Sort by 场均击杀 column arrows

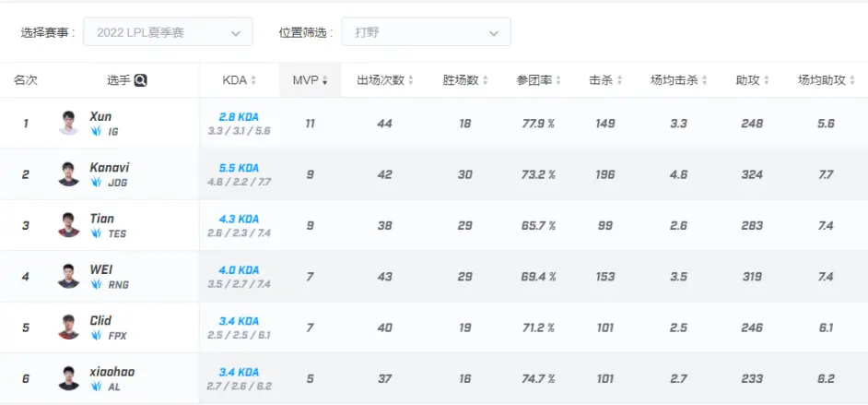pyautogui.click(x=704, y=80)
